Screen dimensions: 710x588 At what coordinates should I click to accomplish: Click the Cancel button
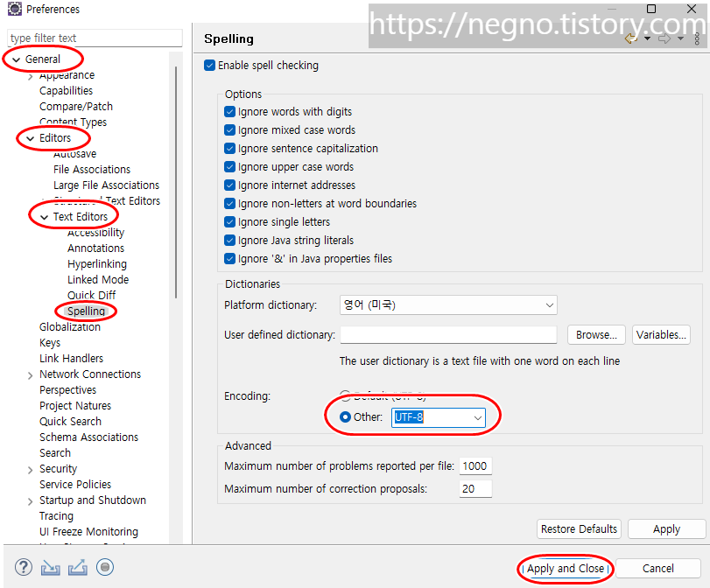tap(658, 569)
